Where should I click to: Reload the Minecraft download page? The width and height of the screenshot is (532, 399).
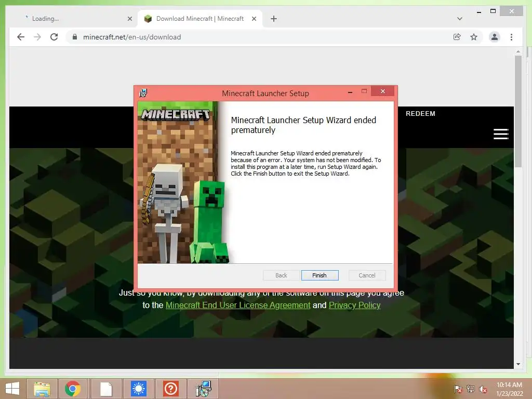coord(54,37)
